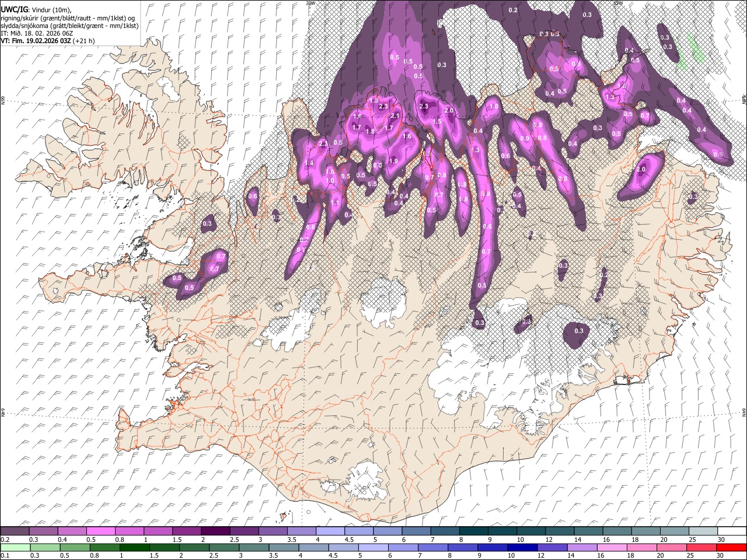Screen dimensions: 747x560
Task: Click the valid time 'VT: Fim. 19.02.2026 03Z (+21 h)'
Action: pyautogui.click(x=48, y=41)
